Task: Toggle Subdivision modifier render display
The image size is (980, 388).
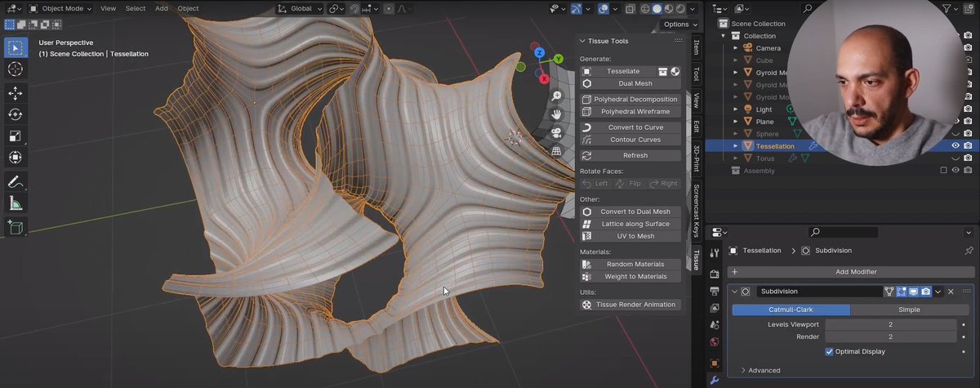Action: point(926,292)
